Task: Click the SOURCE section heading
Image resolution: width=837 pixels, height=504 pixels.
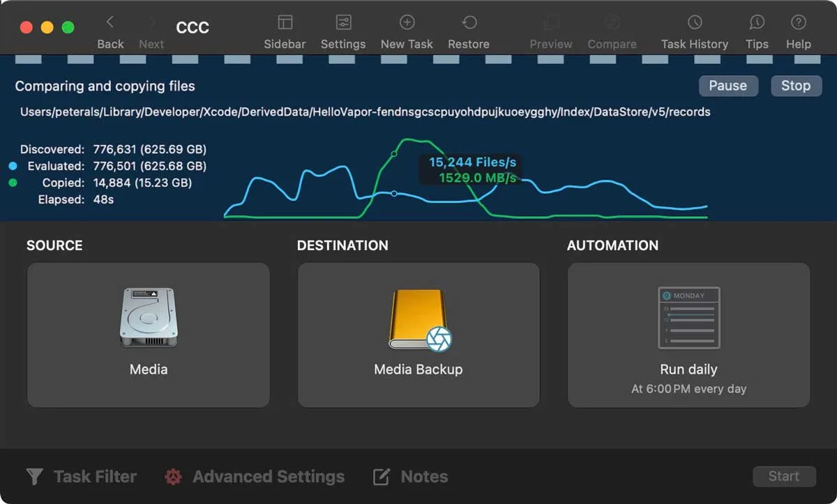Action: pyautogui.click(x=54, y=245)
